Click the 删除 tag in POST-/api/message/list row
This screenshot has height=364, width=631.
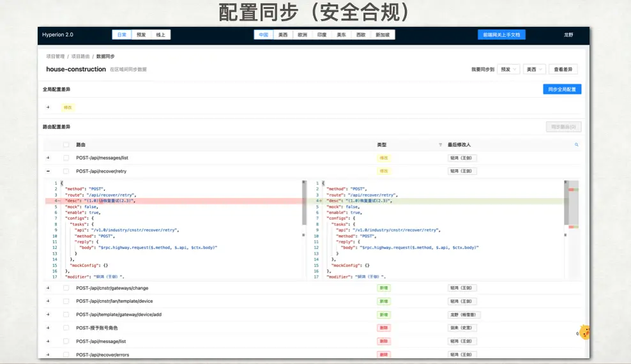[x=384, y=341]
